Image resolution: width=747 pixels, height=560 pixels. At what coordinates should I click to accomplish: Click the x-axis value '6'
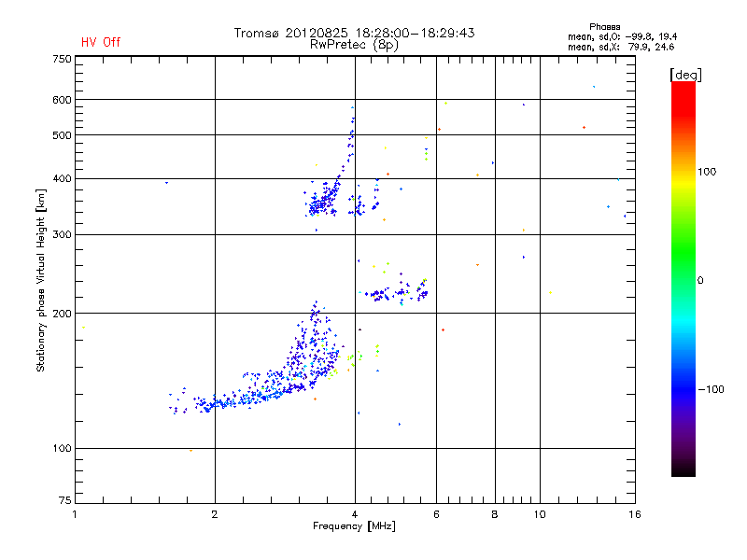(x=436, y=514)
